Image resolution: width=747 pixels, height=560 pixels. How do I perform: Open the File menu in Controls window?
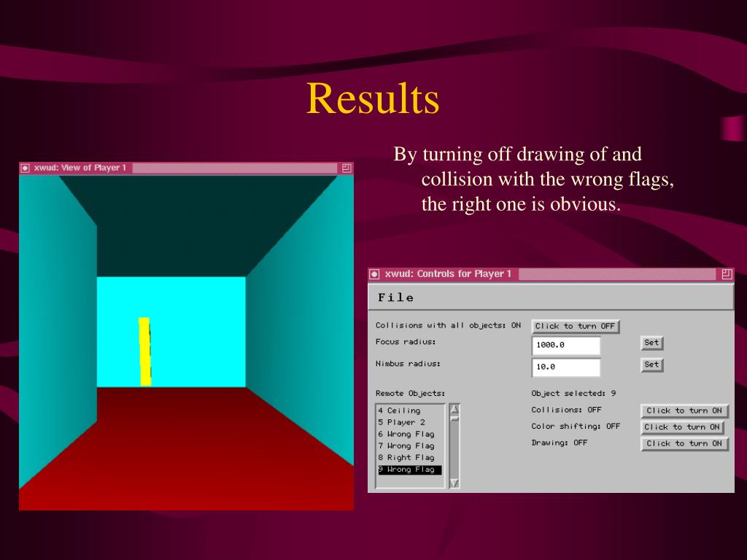pos(395,297)
